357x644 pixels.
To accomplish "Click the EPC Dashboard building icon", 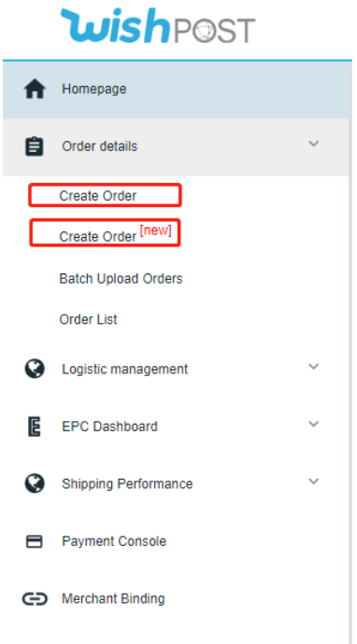I will point(35,427).
